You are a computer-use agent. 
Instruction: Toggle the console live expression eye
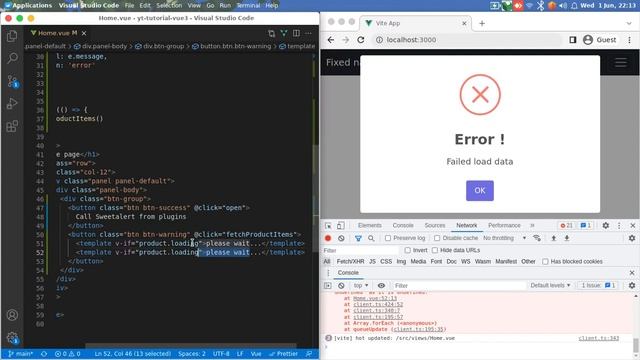[381, 285]
